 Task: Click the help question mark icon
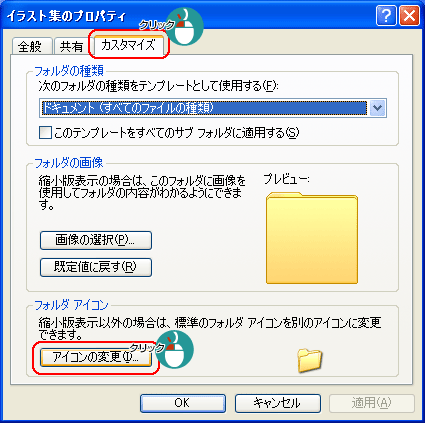coord(386,16)
